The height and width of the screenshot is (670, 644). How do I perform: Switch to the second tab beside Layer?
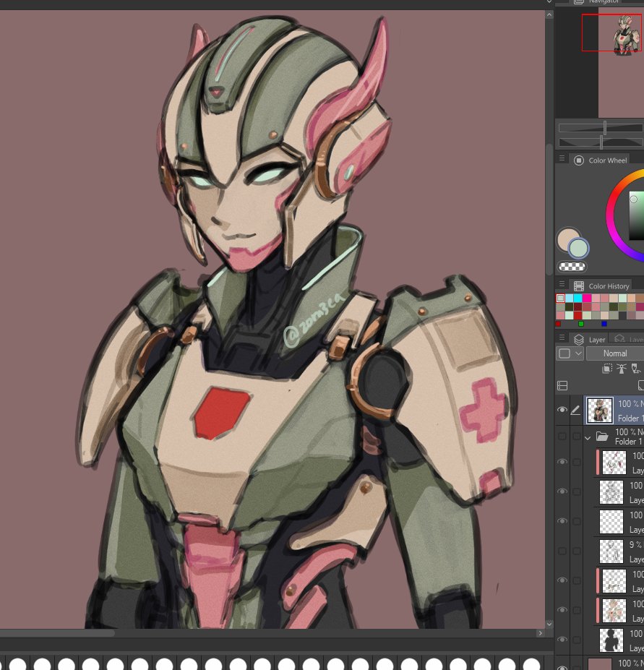coord(627,339)
